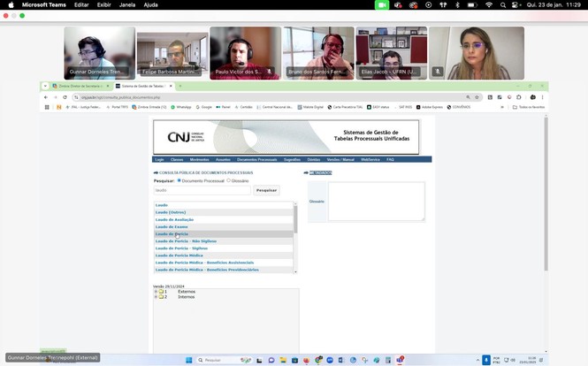588x366 pixels.
Task: Open Documentos Processuais in site navigation
Action: click(x=256, y=160)
